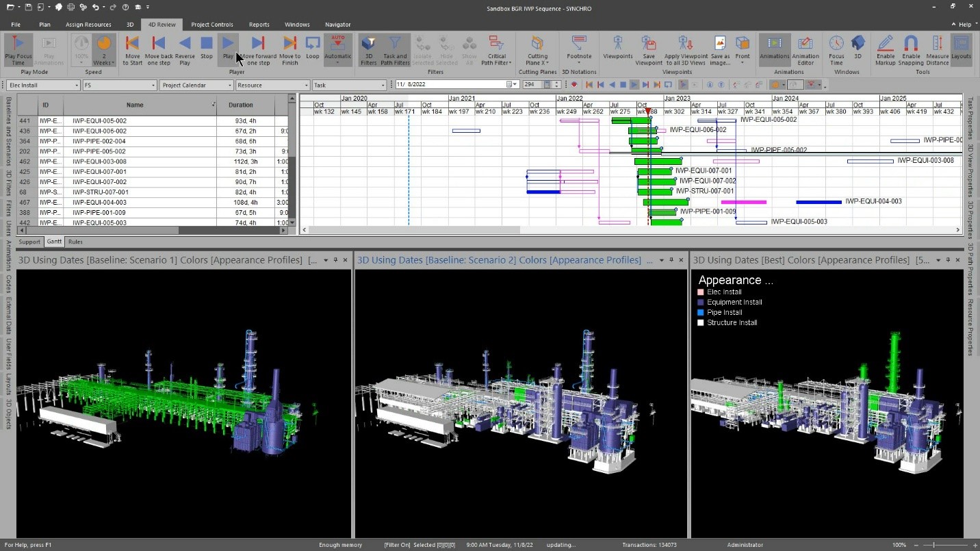Expand the Project Calendar dropdown
Viewport: 980px width, 551px height.
click(196, 85)
